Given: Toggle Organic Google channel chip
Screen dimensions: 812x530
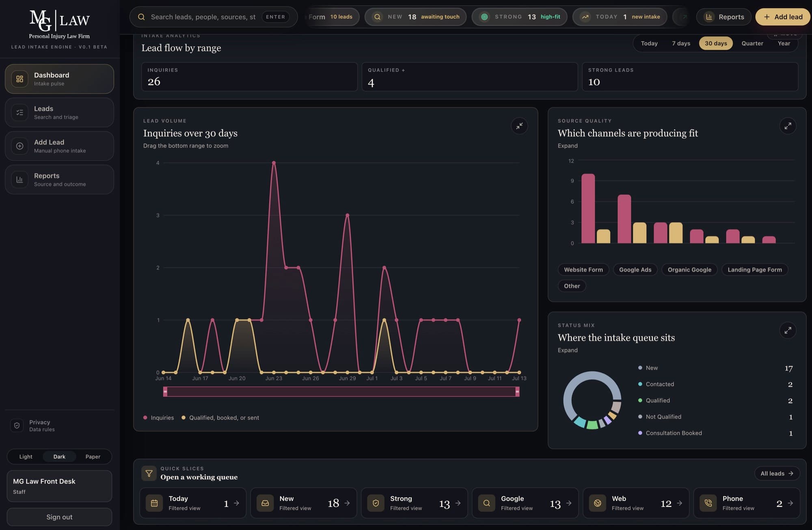Looking at the screenshot, I should pos(689,270).
